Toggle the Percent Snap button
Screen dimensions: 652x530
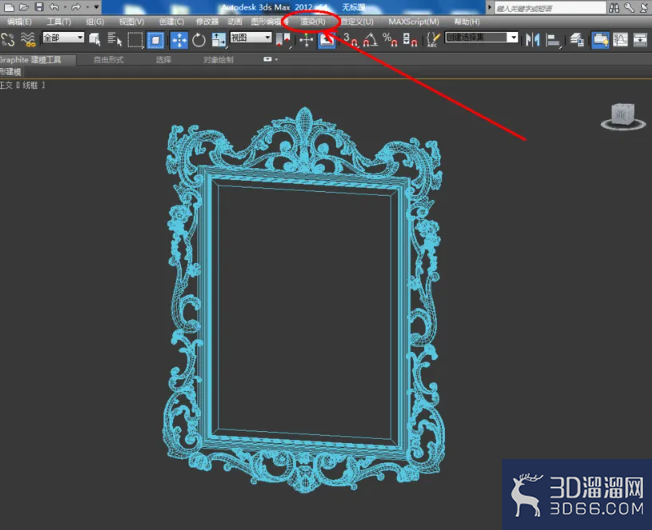(x=390, y=40)
